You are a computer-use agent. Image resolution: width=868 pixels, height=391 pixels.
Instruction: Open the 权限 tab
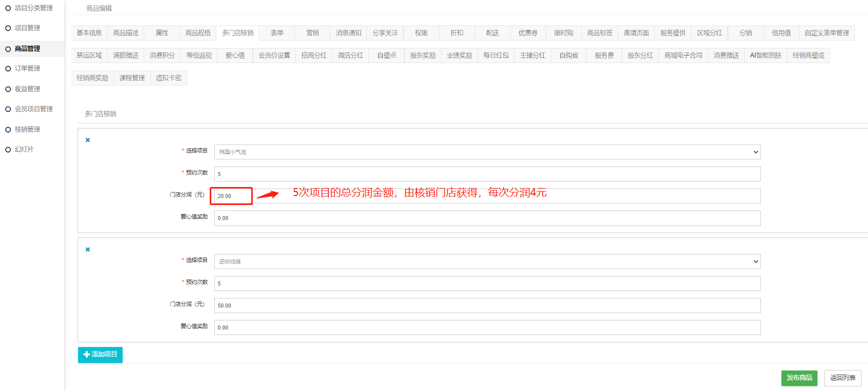pos(421,33)
